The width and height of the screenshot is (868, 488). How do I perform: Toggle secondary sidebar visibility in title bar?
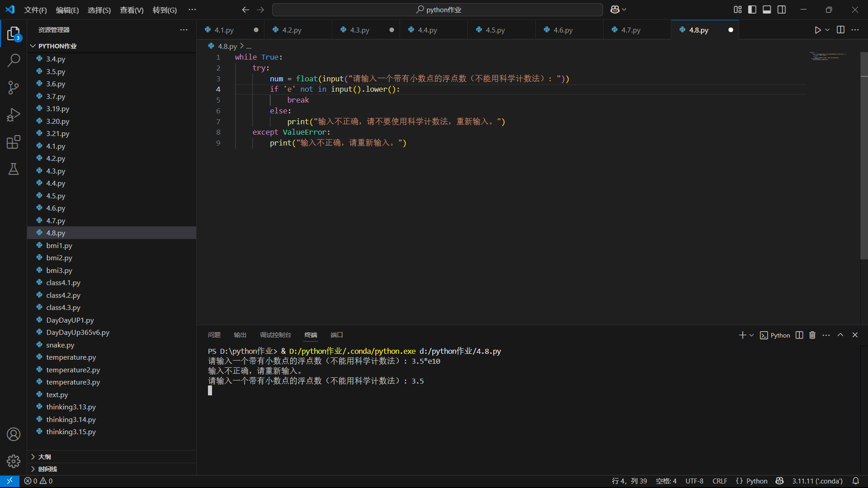pos(782,9)
